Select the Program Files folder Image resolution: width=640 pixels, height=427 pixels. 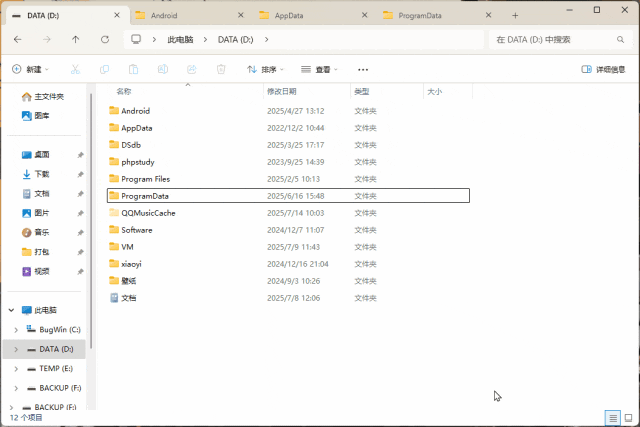[x=288, y=179]
